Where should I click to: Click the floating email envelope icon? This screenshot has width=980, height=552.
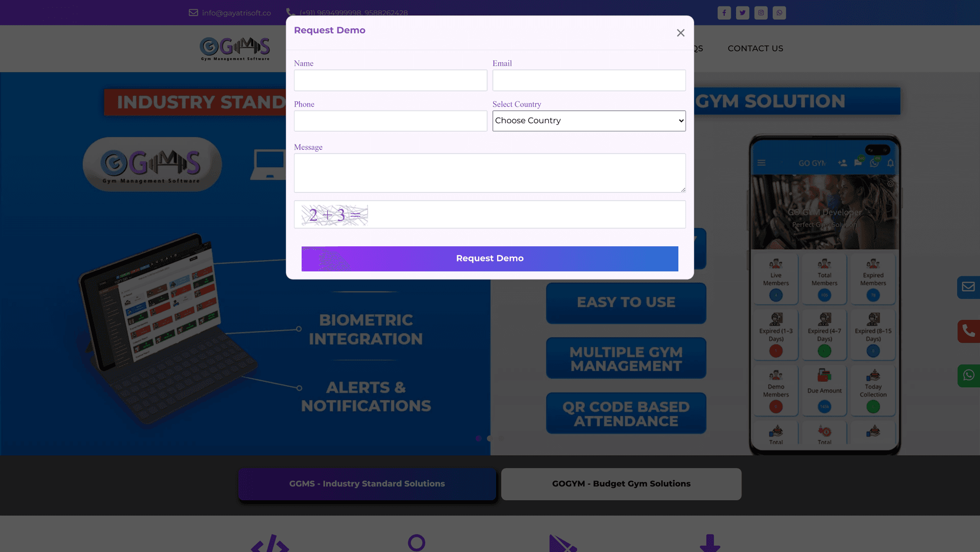[x=968, y=287]
